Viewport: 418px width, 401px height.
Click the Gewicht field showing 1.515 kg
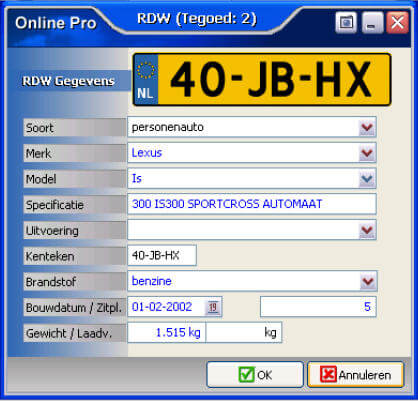coord(167,332)
